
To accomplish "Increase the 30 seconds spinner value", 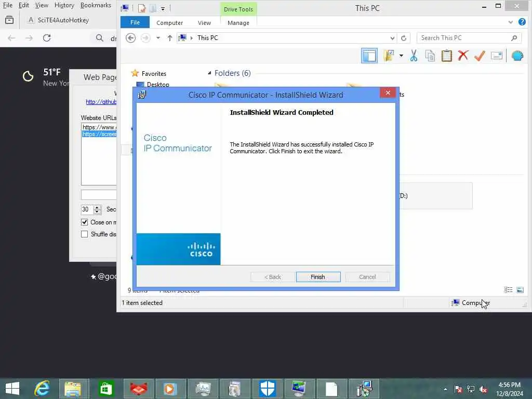I will [97, 207].
